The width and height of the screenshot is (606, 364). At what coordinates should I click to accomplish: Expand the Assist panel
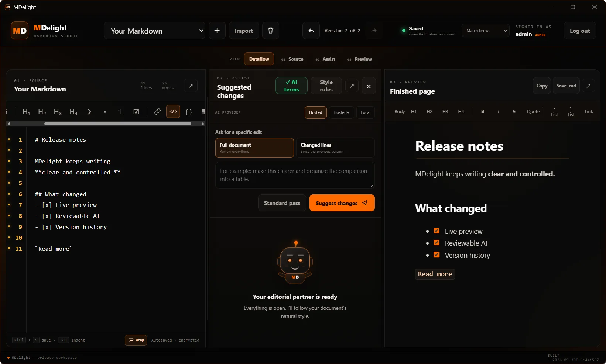(352, 86)
